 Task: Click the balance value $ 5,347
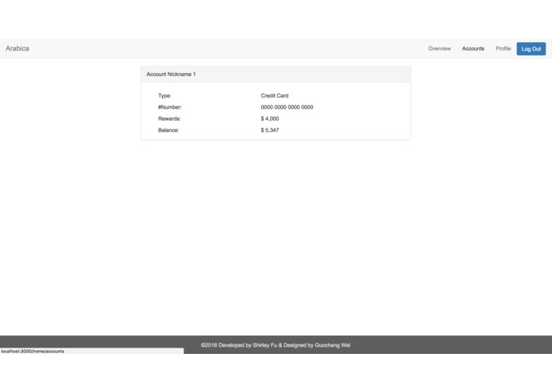click(270, 130)
